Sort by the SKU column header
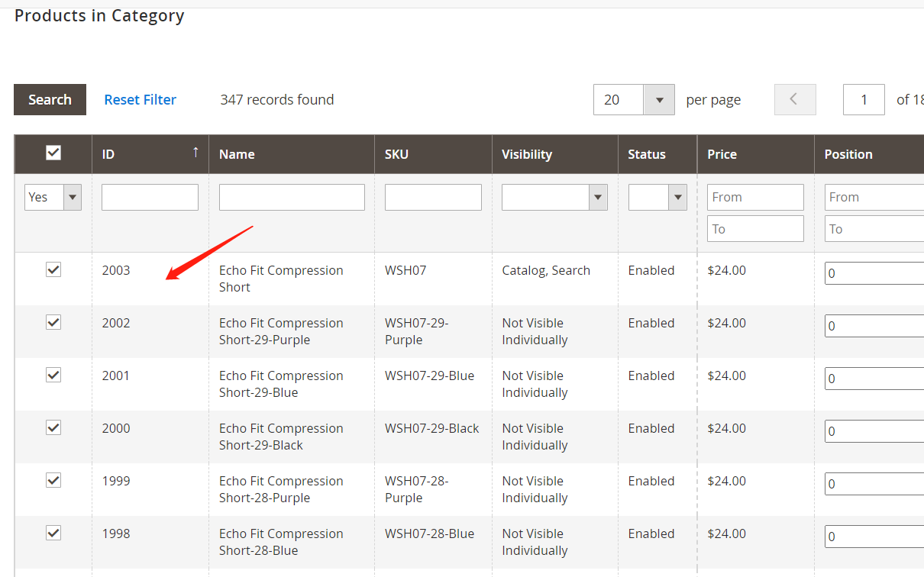The width and height of the screenshot is (924, 577). (433, 154)
